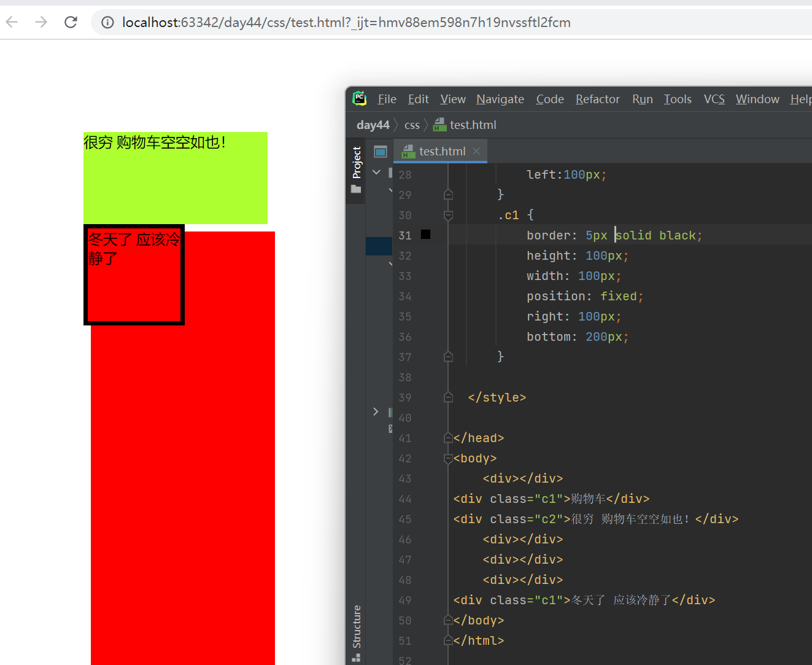Close the test.html editor tab
The height and width of the screenshot is (665, 812).
476,151
